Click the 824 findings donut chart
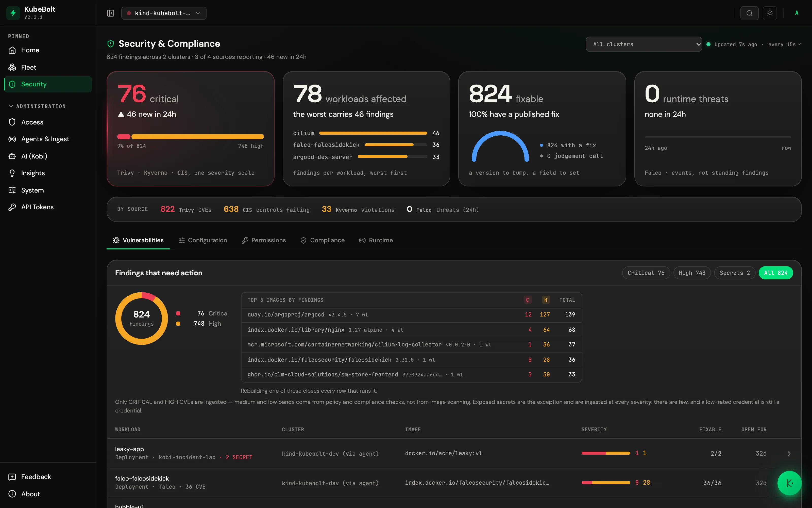The height and width of the screenshot is (508, 812). click(142, 319)
